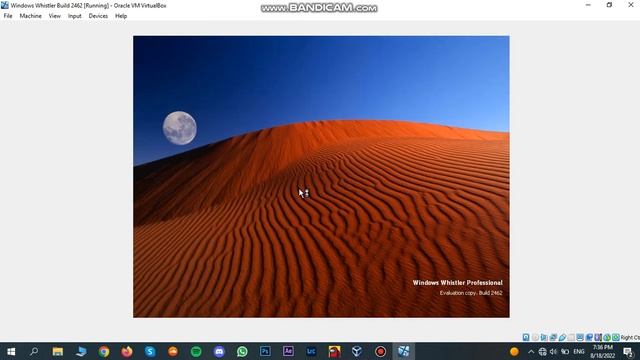This screenshot has width=640, height=360.
Task: Click the battery icon in system tray
Action: 565,351
